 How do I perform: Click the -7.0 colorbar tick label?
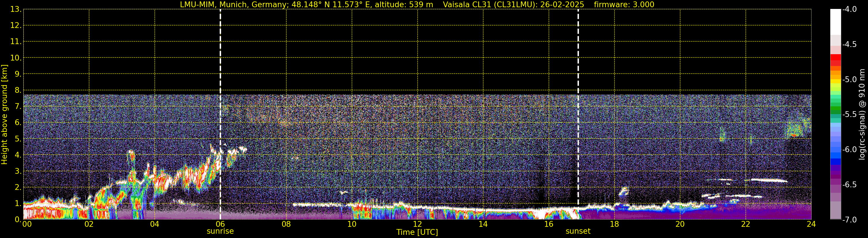click(x=849, y=220)
